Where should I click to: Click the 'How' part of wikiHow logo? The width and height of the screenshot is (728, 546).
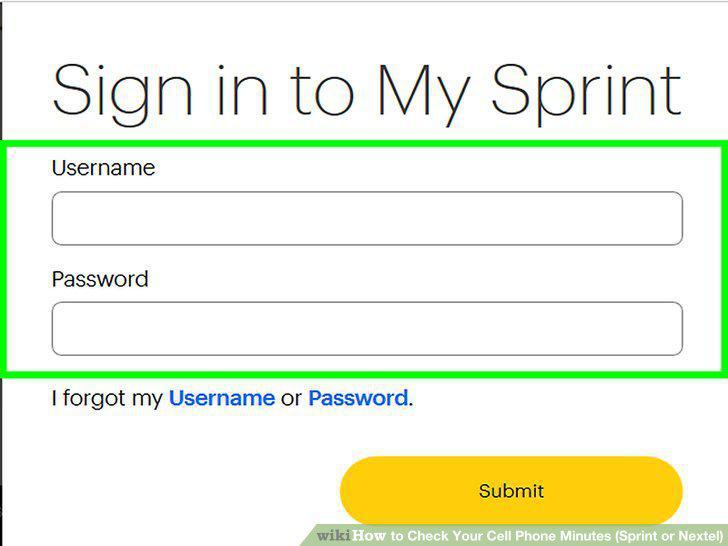tap(369, 536)
